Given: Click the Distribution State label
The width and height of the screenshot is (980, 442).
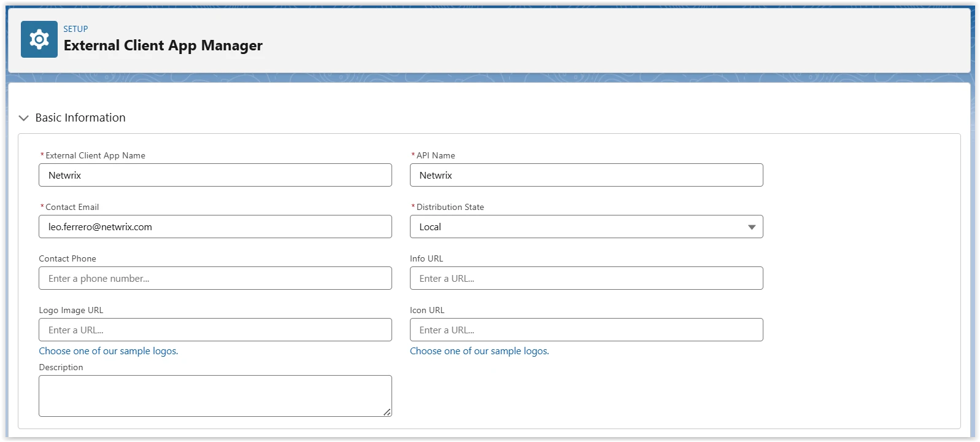Looking at the screenshot, I should [450, 207].
